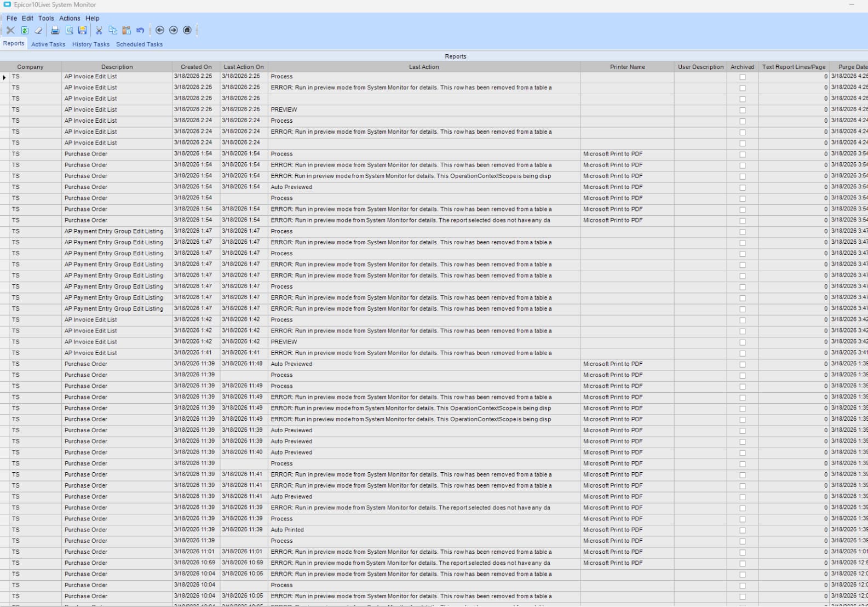Click the Epicor app icon in title bar

tap(7, 4)
